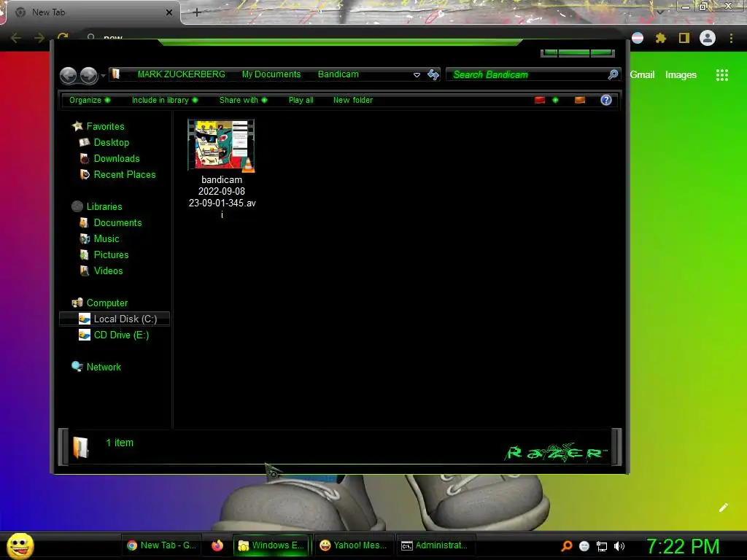Viewport: 747px width, 560px height.
Task: Go forward in Explorer navigation
Action: [88, 75]
